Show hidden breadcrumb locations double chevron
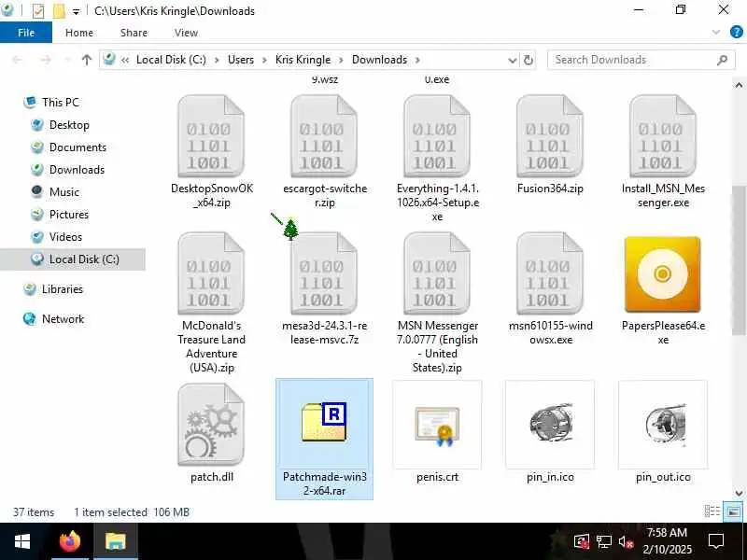 pyautogui.click(x=125, y=60)
